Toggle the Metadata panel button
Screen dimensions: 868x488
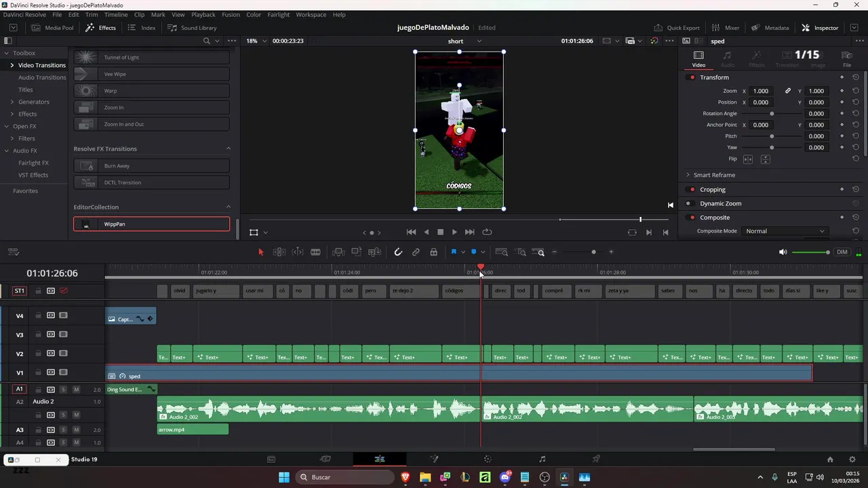pyautogui.click(x=770, y=28)
